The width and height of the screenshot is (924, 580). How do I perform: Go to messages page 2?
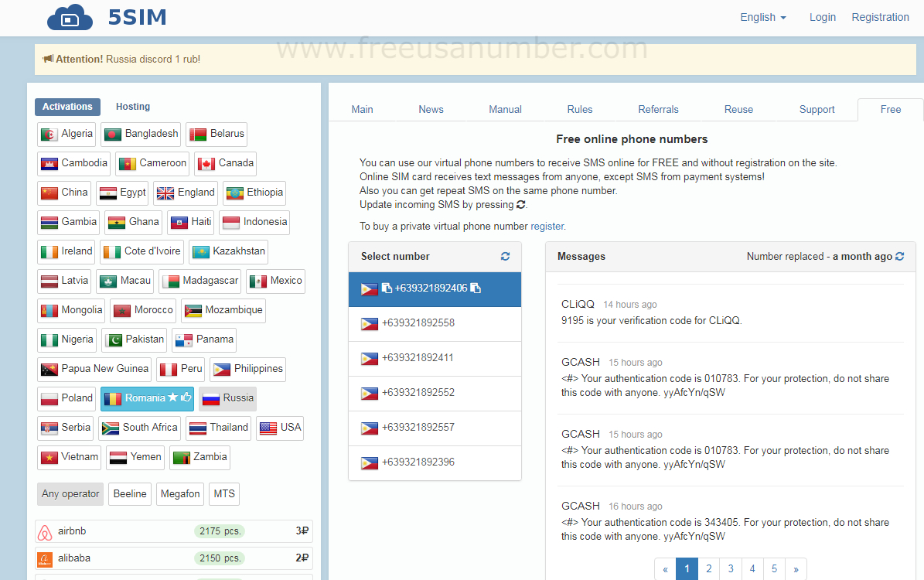point(709,569)
